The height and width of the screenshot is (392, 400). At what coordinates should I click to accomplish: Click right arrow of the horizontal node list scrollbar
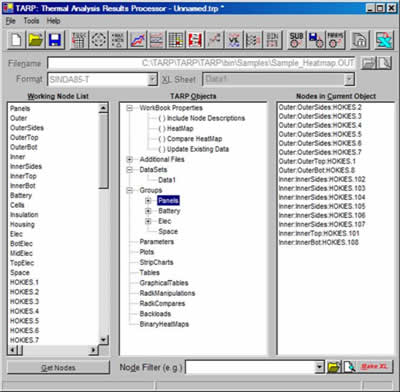coord(94,350)
